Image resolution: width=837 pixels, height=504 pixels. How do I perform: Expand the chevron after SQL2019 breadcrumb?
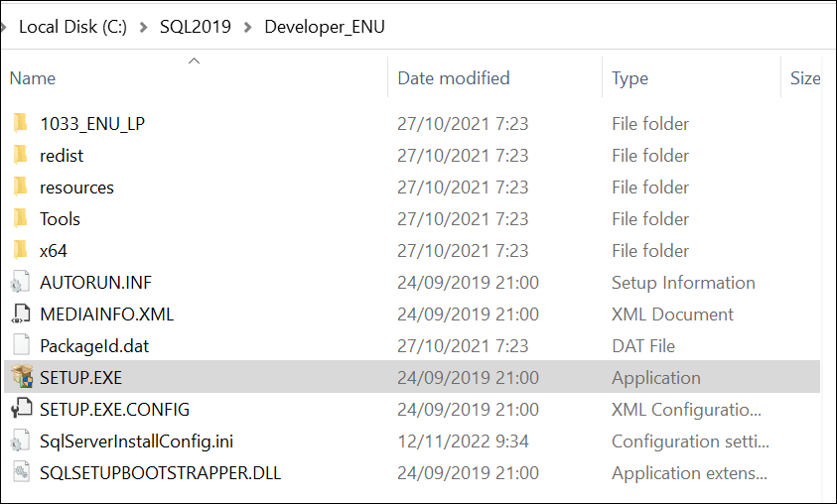[247, 27]
